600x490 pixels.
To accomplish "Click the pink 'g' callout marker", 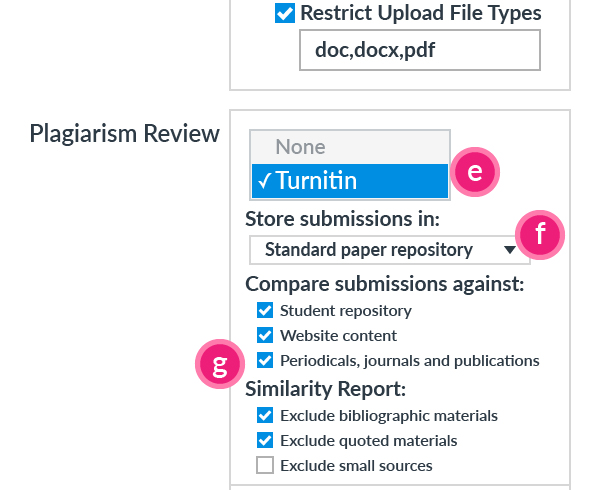I will coord(220,362).
